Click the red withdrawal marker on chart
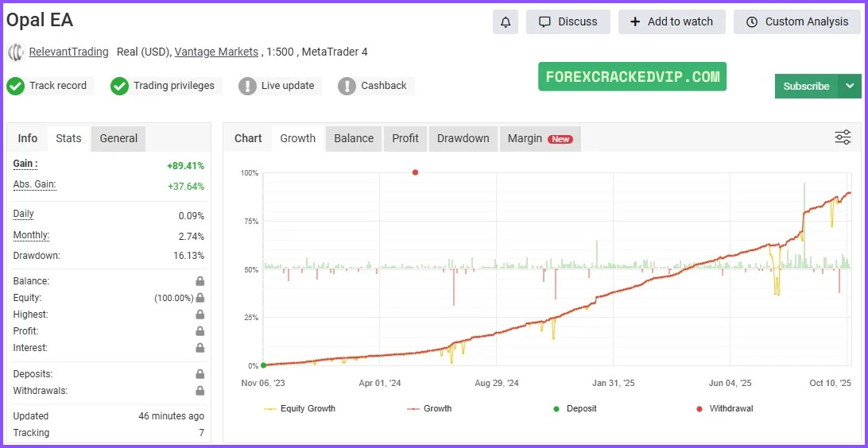The height and width of the screenshot is (448, 868). pos(415,172)
